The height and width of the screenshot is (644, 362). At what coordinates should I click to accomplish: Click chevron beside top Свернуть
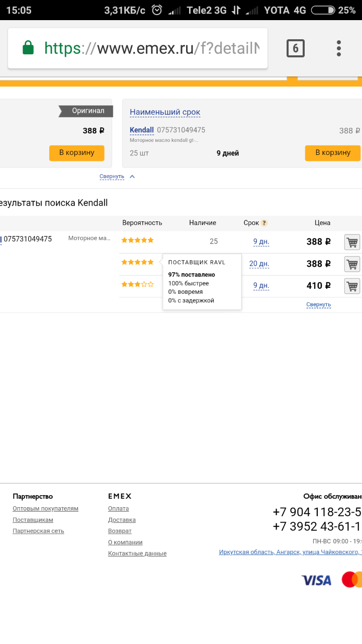click(132, 176)
